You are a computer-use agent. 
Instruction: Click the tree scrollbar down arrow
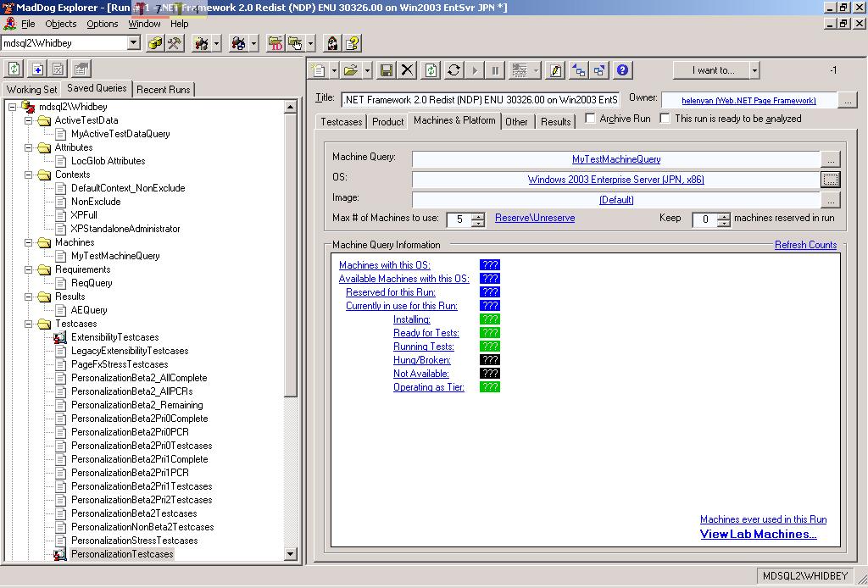(x=290, y=554)
